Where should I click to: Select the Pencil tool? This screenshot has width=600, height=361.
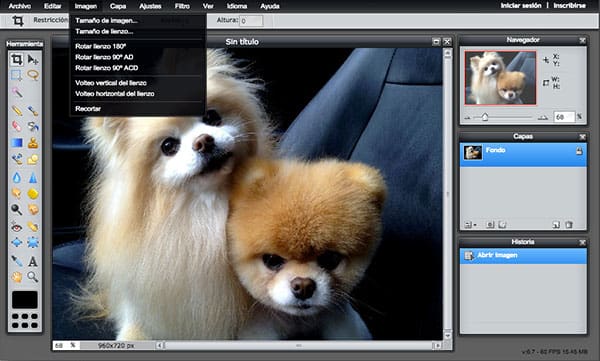[x=16, y=111]
